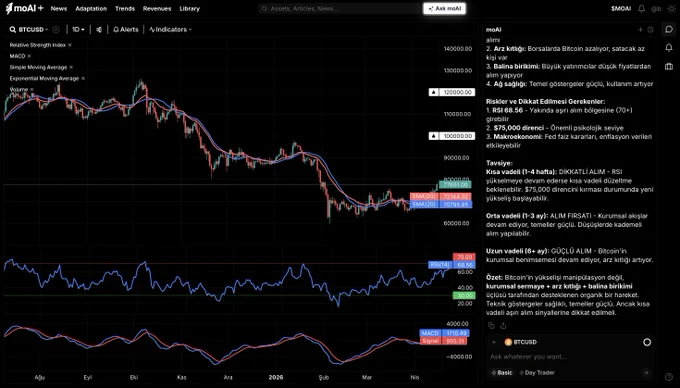The image size is (680, 388).
Task: Click the RSI(14) value tag
Action: pyautogui.click(x=451, y=264)
